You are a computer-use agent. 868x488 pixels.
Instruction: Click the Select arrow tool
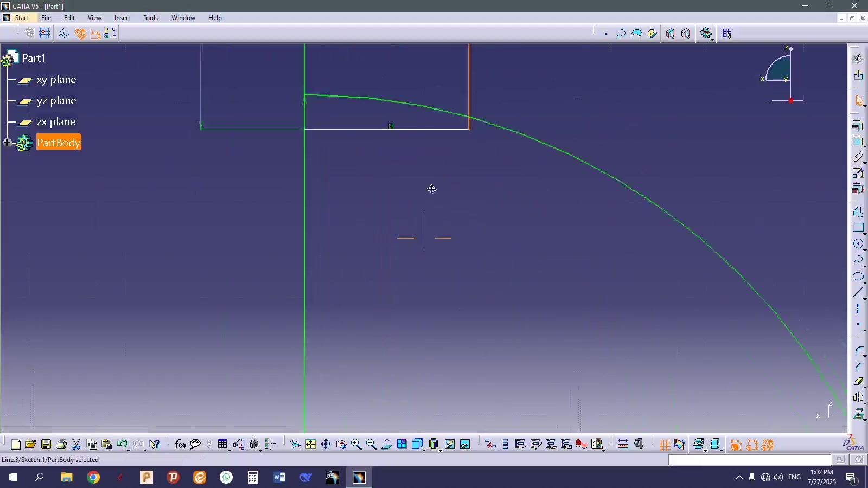pyautogui.click(x=858, y=101)
